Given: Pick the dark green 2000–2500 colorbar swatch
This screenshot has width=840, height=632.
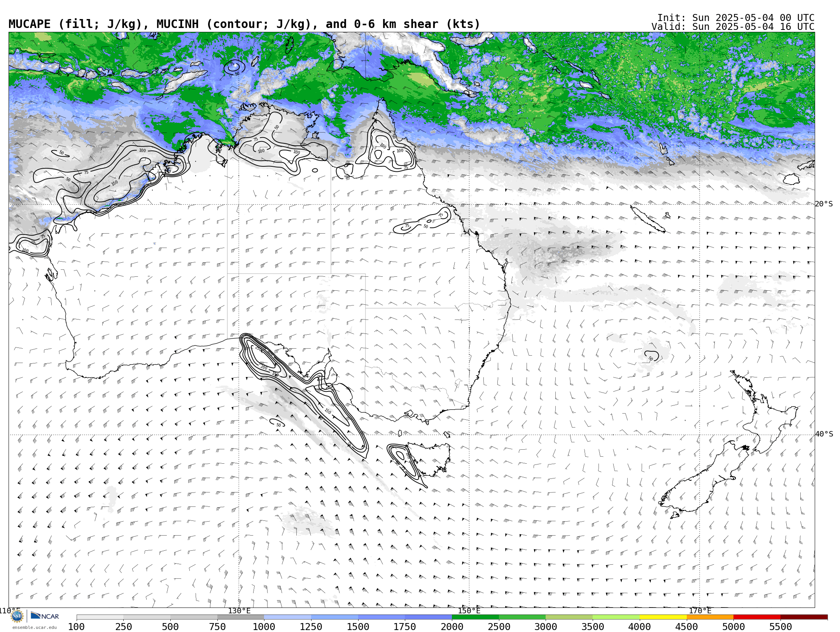Looking at the screenshot, I should click(475, 617).
